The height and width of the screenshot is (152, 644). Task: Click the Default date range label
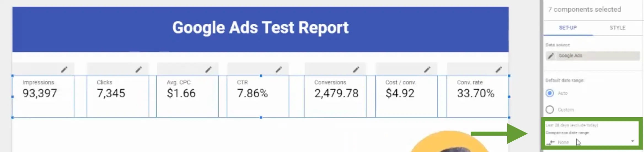point(565,80)
